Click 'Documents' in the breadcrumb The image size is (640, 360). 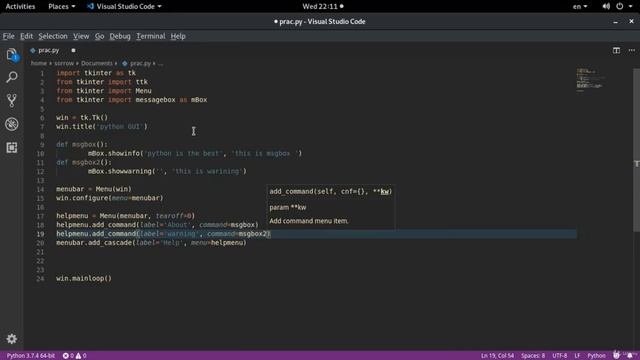pyautogui.click(x=97, y=63)
